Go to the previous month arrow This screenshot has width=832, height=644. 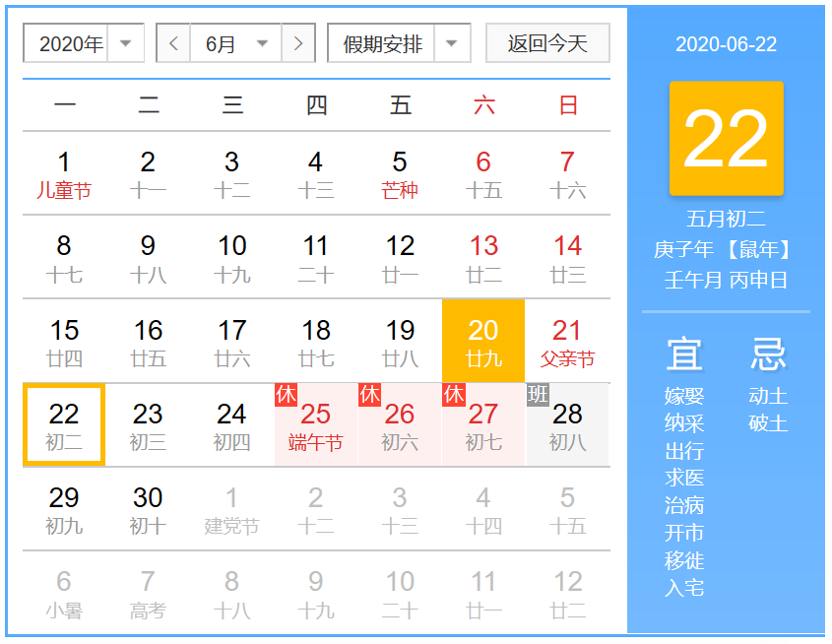173,43
